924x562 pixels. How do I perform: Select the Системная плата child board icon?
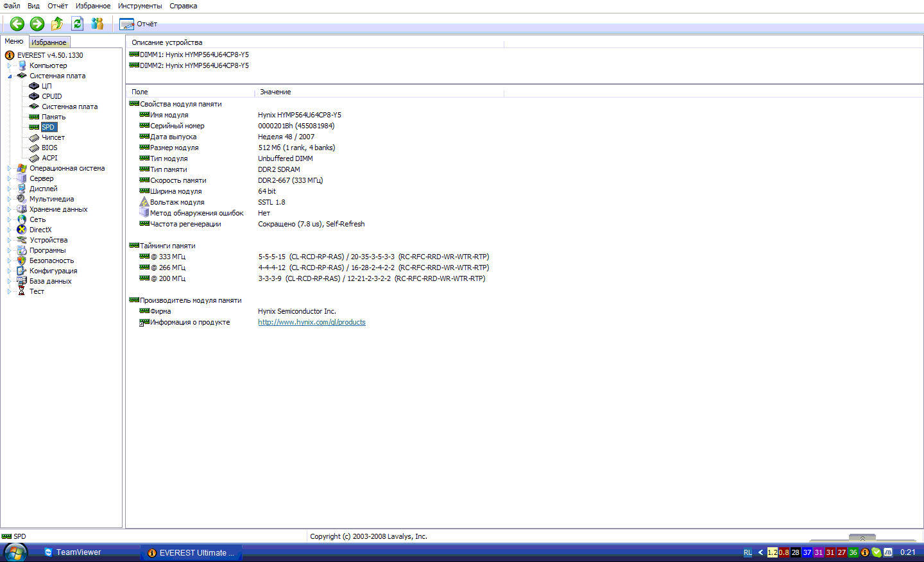34,106
